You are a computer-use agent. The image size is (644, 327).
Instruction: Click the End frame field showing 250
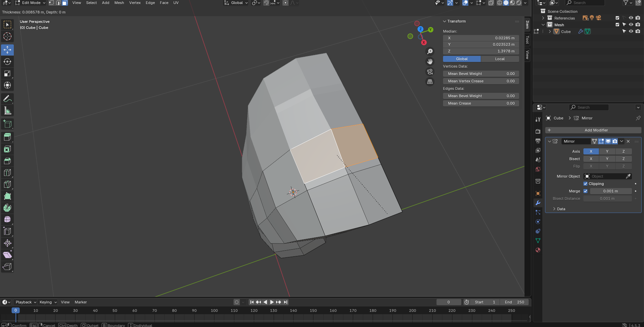click(514, 302)
